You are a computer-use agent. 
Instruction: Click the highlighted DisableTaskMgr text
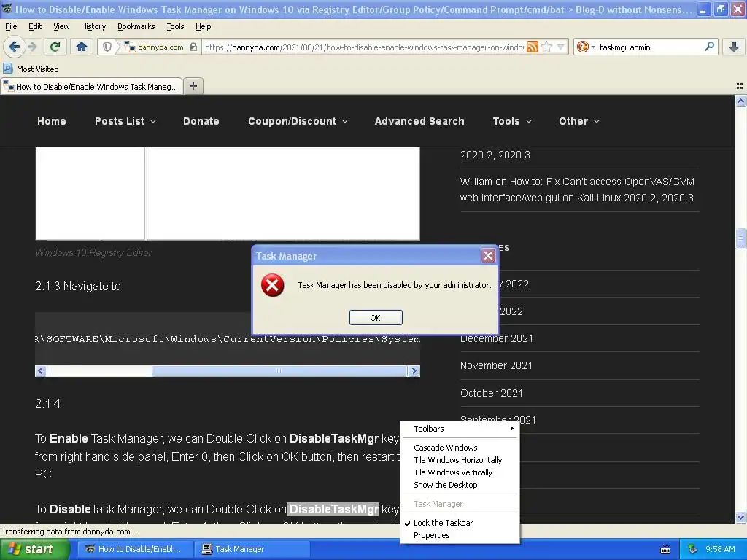(333, 509)
